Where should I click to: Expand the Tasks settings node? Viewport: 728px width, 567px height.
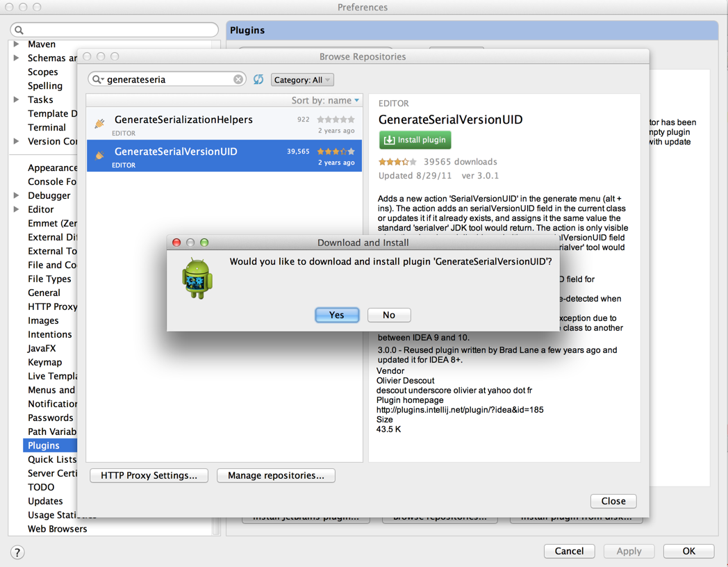coord(16,99)
